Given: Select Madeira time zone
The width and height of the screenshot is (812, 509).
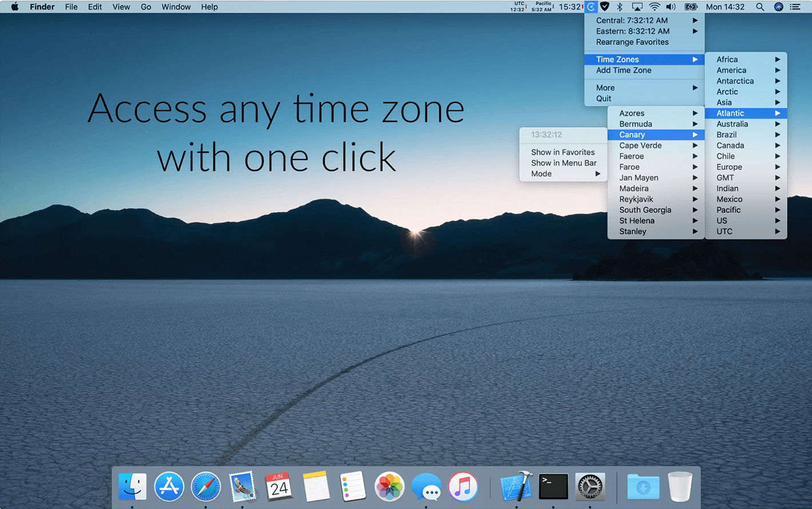Looking at the screenshot, I should tap(656, 189).
